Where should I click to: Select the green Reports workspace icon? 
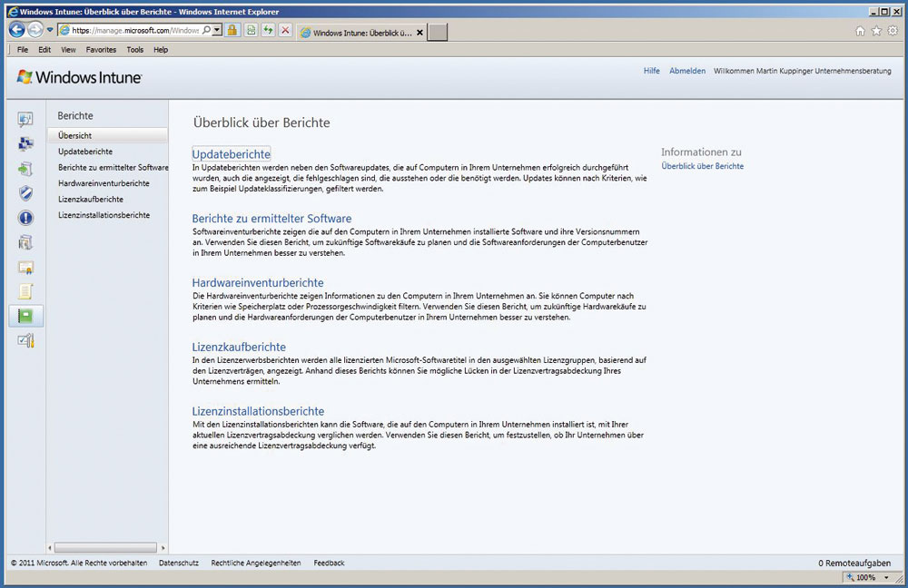[x=25, y=316]
